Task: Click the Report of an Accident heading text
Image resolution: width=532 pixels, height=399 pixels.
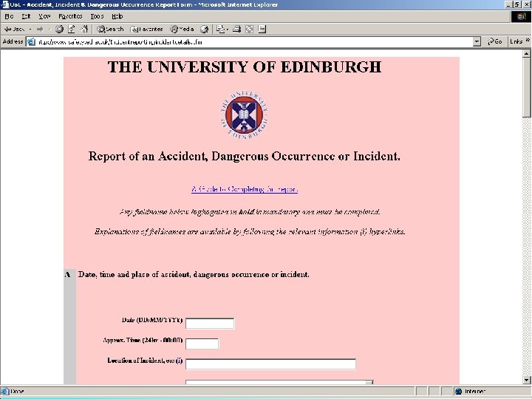Action: coord(245,157)
